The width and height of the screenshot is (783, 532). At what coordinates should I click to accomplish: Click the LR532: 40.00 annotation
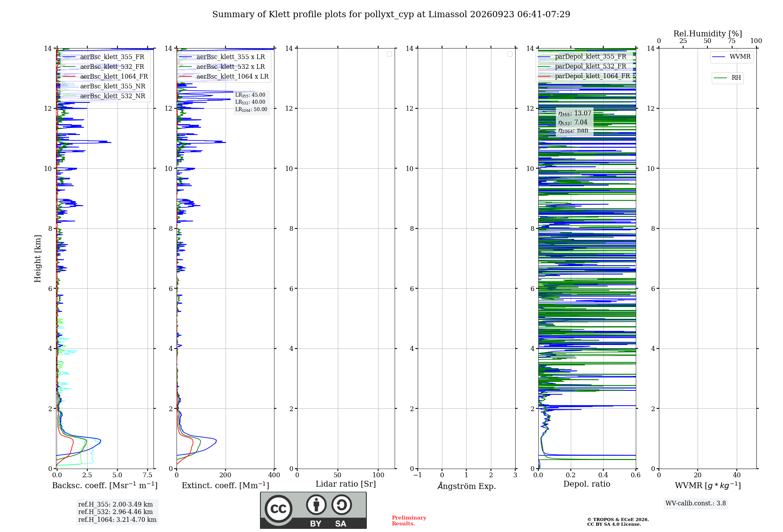point(250,102)
